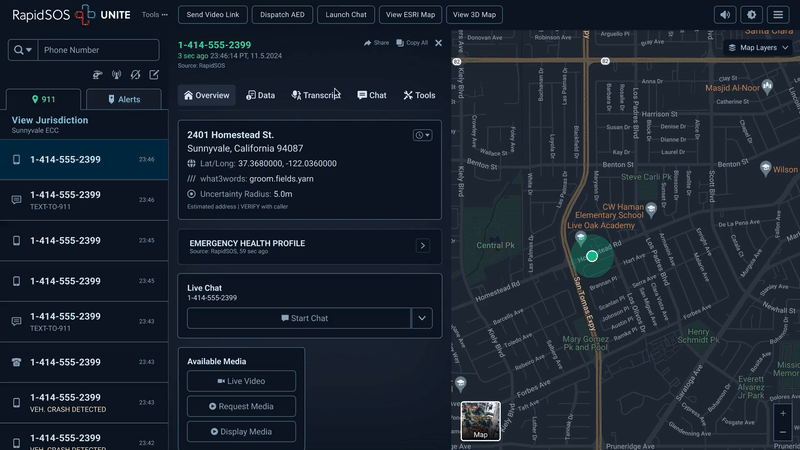Click the Uncertainty Radius target icon

click(191, 194)
